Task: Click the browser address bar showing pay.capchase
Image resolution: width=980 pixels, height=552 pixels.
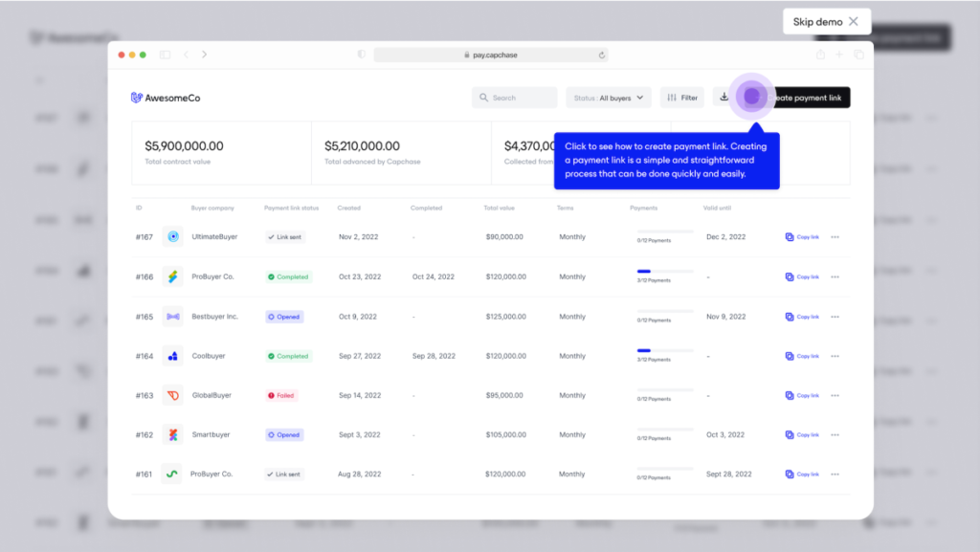Action: (493, 55)
